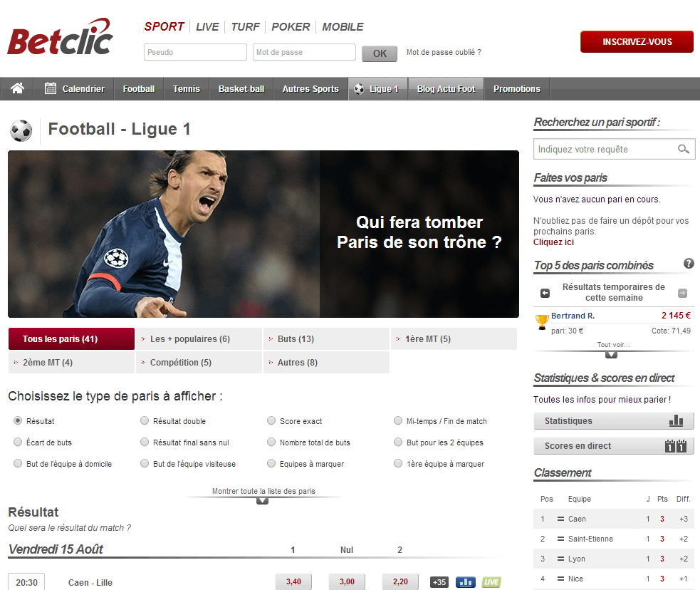Screen dimensions: 700x590
Task: Bet on odds 3,40 for Caen win
Action: point(294,581)
